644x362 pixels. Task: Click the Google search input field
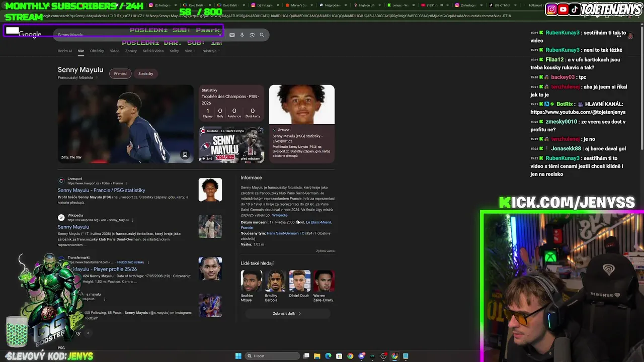click(x=136, y=35)
